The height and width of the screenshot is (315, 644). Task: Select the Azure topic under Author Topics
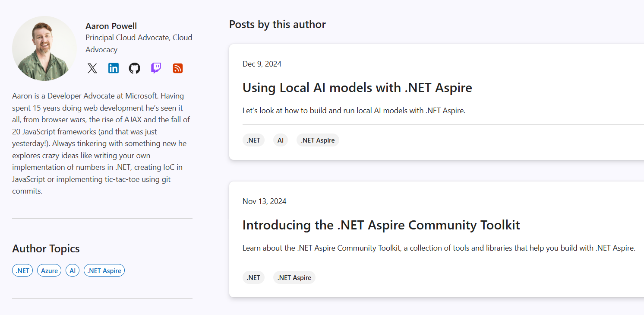(49, 270)
